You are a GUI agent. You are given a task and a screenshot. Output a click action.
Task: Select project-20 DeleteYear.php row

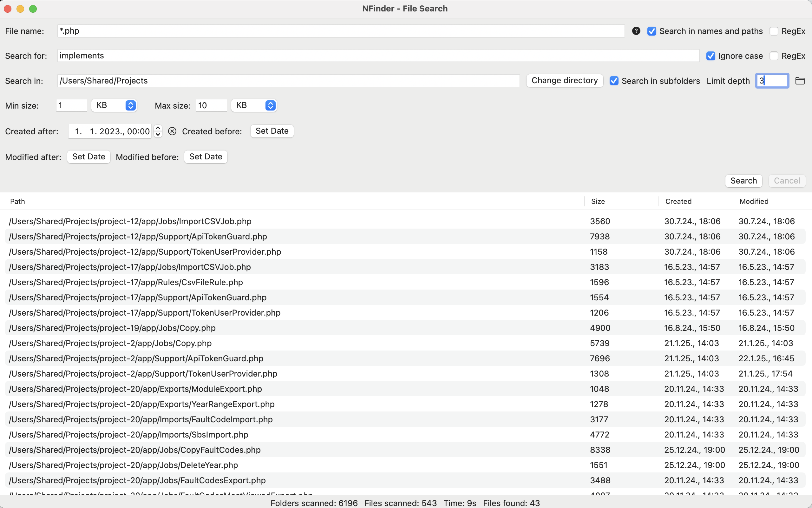click(x=405, y=465)
